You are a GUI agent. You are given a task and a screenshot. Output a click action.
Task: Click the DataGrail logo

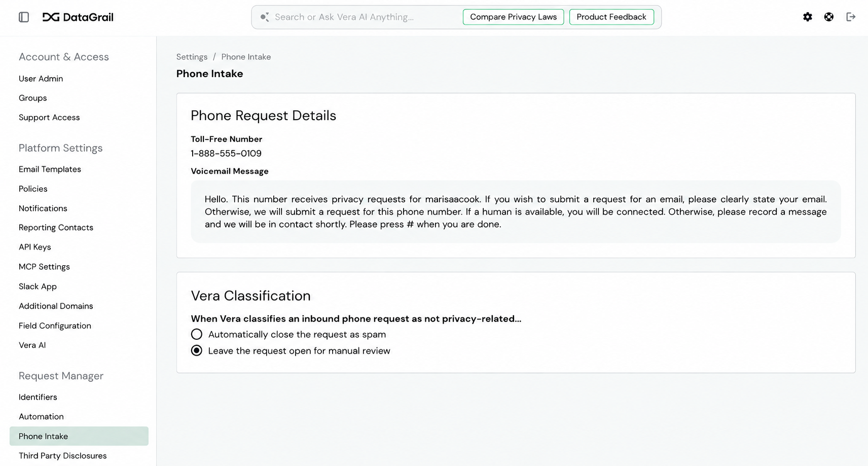[78, 17]
